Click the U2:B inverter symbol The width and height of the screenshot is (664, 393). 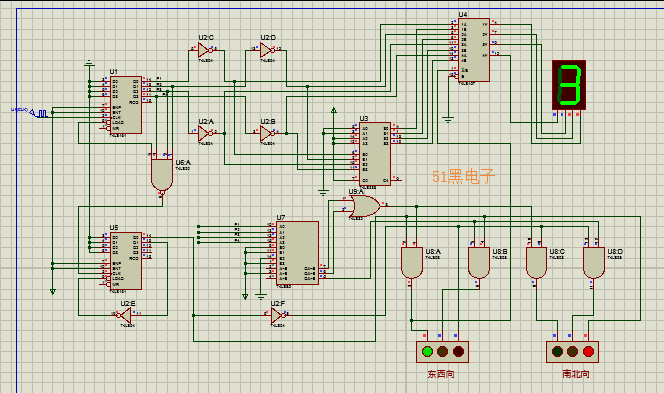(x=267, y=134)
